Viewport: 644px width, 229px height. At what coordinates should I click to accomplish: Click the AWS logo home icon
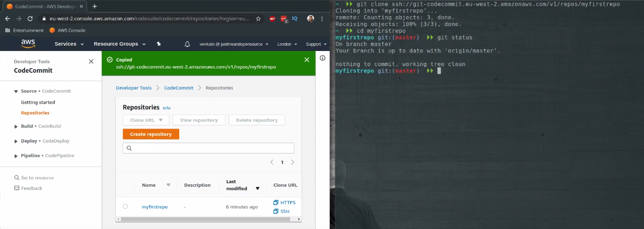[28, 44]
